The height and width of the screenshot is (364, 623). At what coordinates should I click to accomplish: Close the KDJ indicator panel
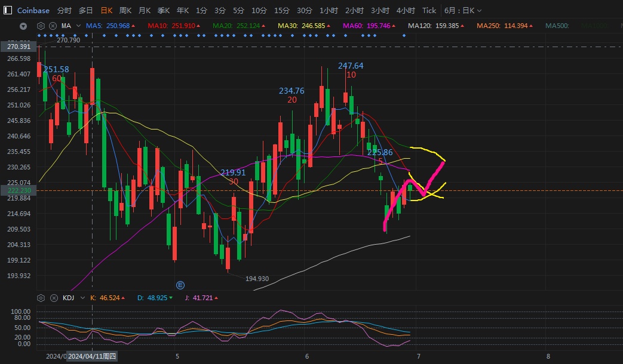coord(52,297)
